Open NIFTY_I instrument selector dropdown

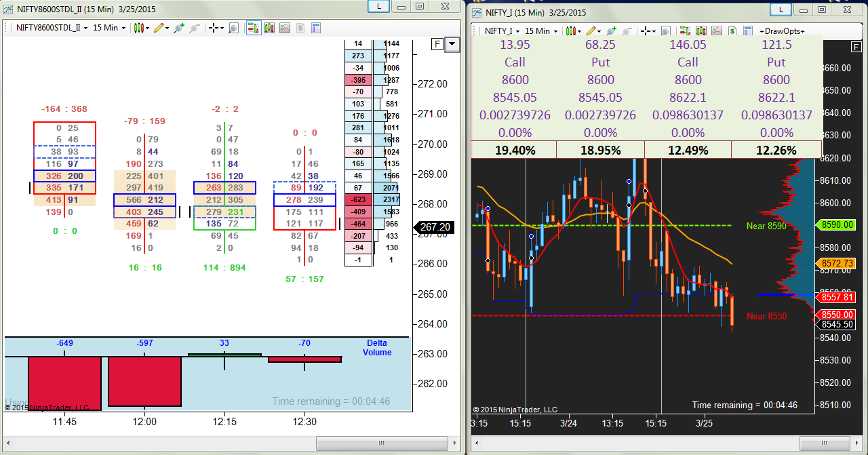(502, 31)
